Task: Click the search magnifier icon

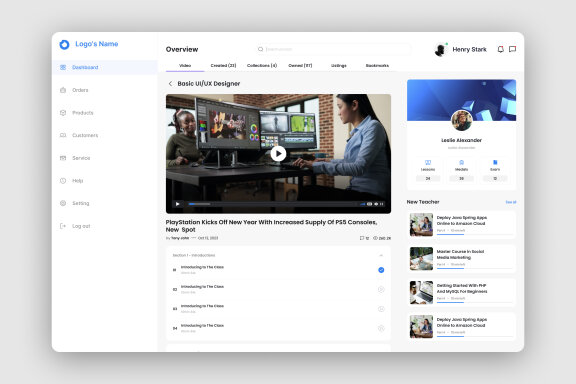Action: pos(260,49)
